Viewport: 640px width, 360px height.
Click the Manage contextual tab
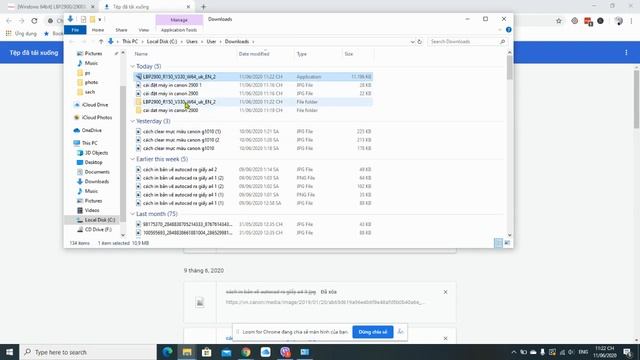point(179,20)
